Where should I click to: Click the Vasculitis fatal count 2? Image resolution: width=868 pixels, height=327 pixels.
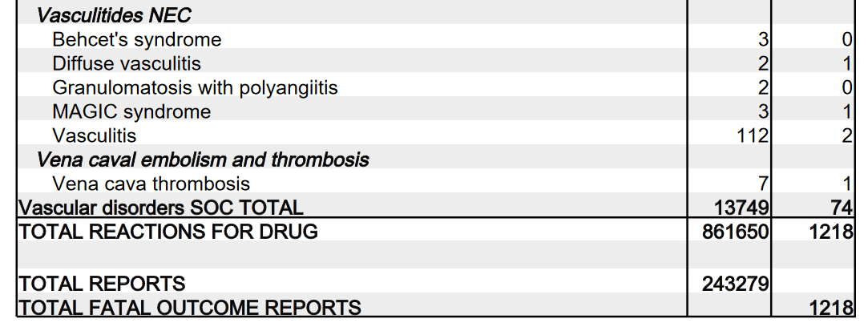point(846,135)
